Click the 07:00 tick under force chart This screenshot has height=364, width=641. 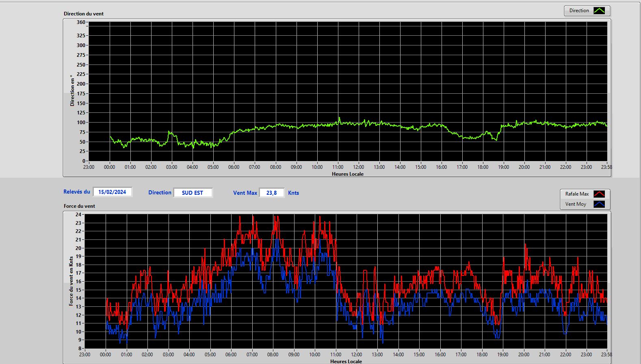[252, 355]
